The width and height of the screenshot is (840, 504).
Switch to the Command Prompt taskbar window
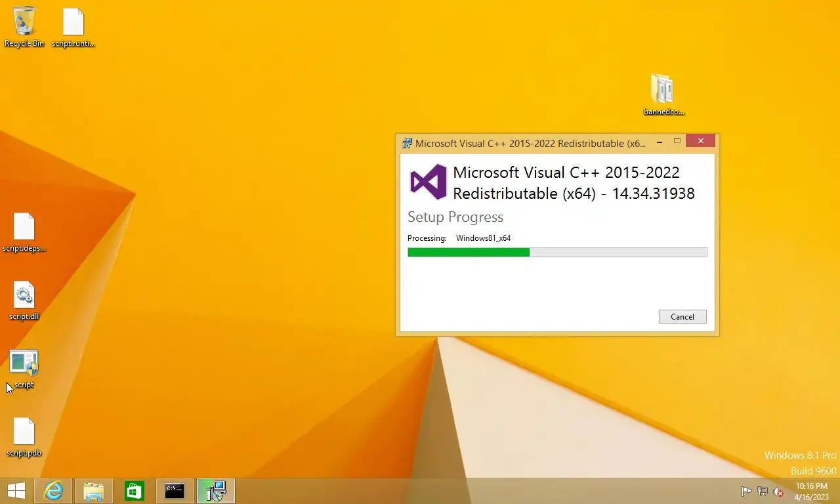175,491
